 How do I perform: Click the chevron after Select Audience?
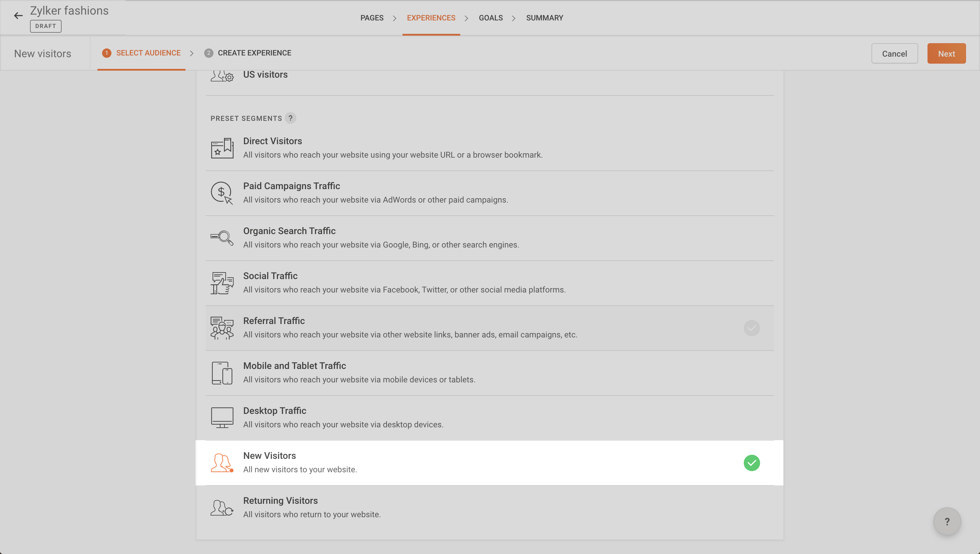[191, 53]
